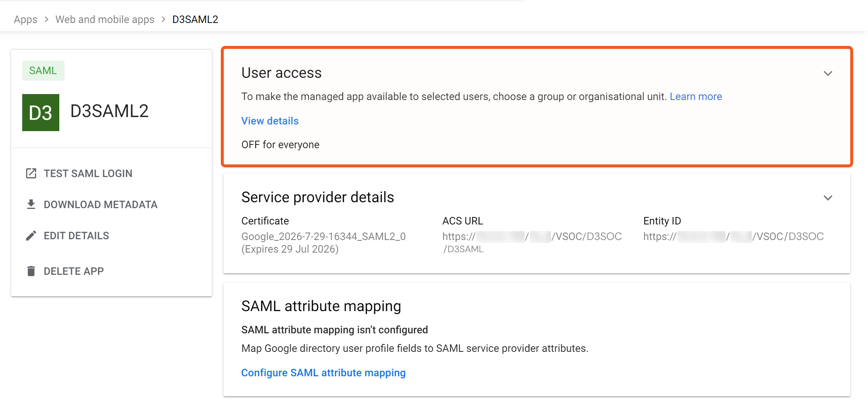The height and width of the screenshot is (407, 868).
Task: Click the User access heading
Action: click(281, 73)
